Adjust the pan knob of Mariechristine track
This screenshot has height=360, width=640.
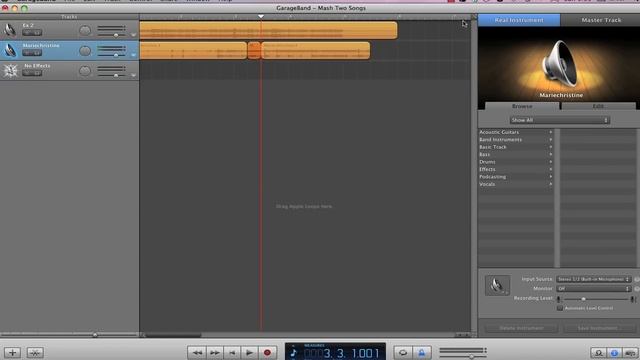pos(85,51)
